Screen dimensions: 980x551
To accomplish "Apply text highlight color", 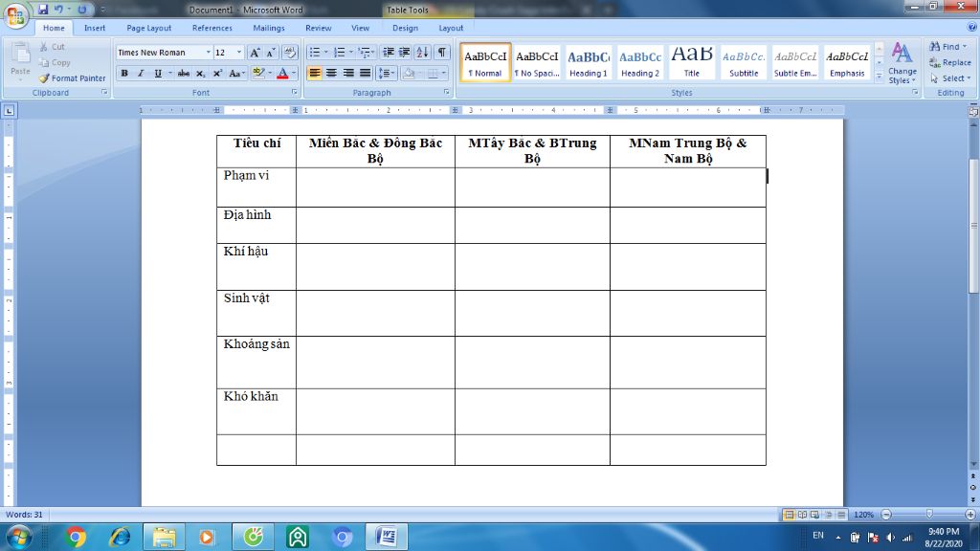I will [x=258, y=73].
